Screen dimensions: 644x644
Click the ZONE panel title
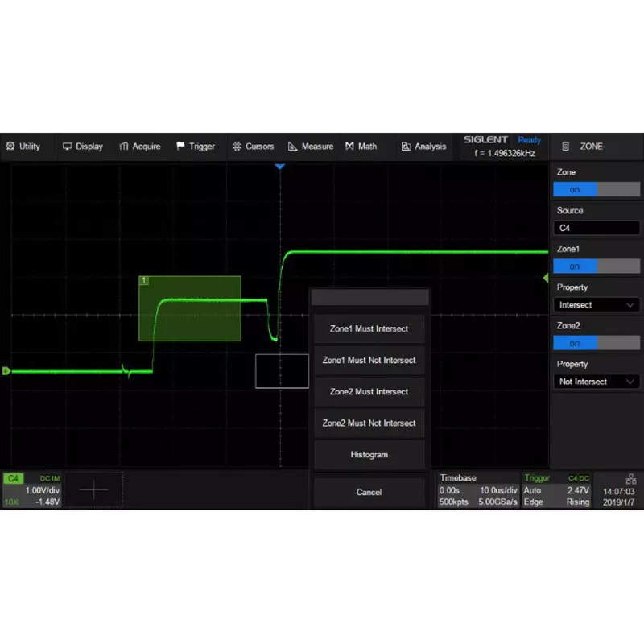click(x=591, y=147)
